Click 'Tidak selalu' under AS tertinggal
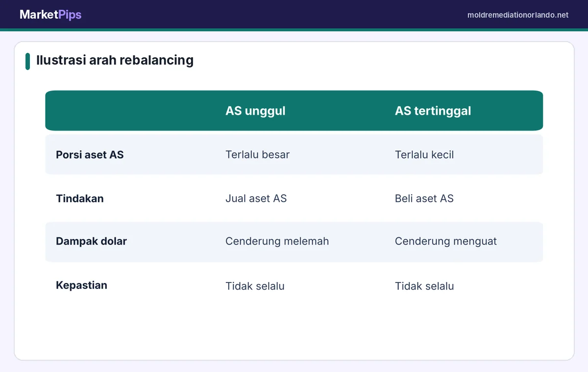The image size is (588, 372). coord(424,286)
